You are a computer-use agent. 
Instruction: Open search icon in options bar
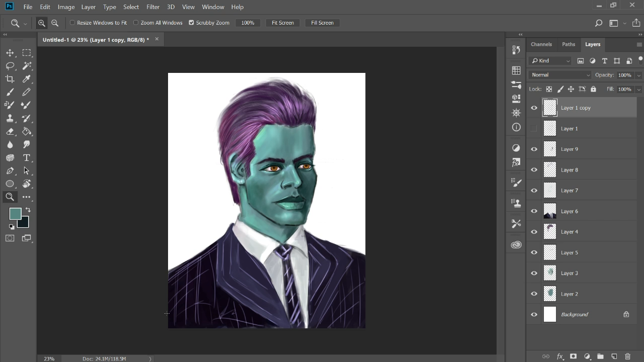pyautogui.click(x=598, y=23)
